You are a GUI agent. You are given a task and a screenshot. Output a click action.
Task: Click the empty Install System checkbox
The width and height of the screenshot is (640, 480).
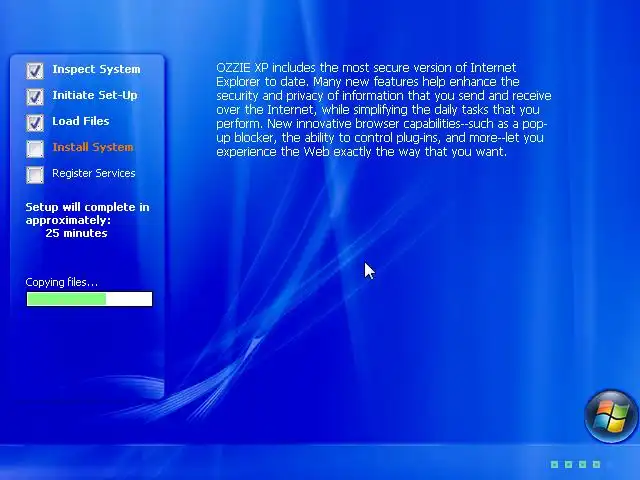coord(35,149)
